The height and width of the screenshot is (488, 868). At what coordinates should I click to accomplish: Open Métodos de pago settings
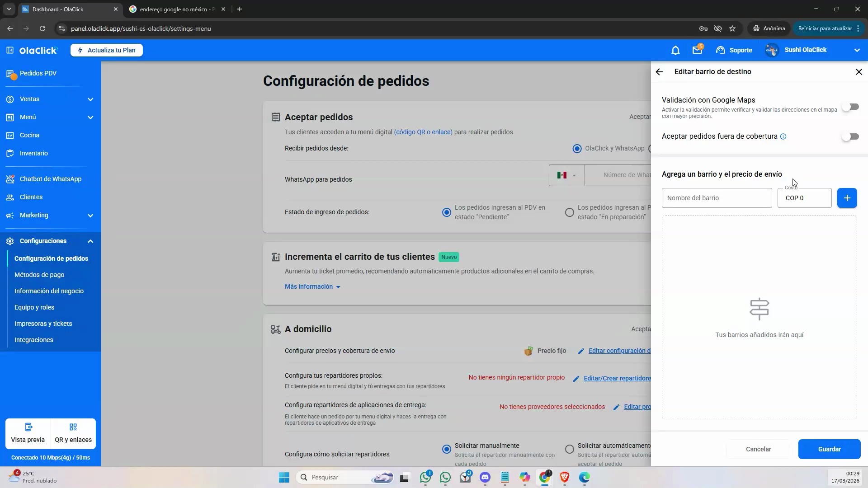point(39,275)
